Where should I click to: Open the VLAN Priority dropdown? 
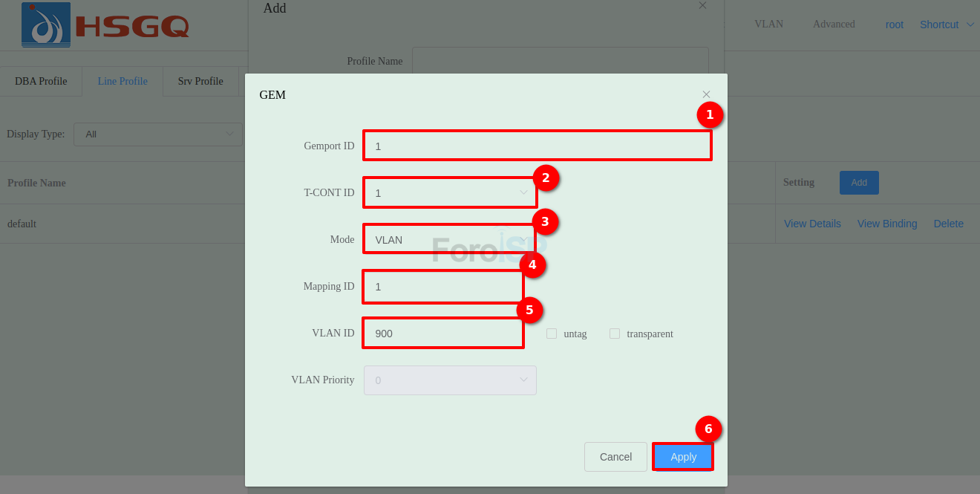(x=449, y=380)
